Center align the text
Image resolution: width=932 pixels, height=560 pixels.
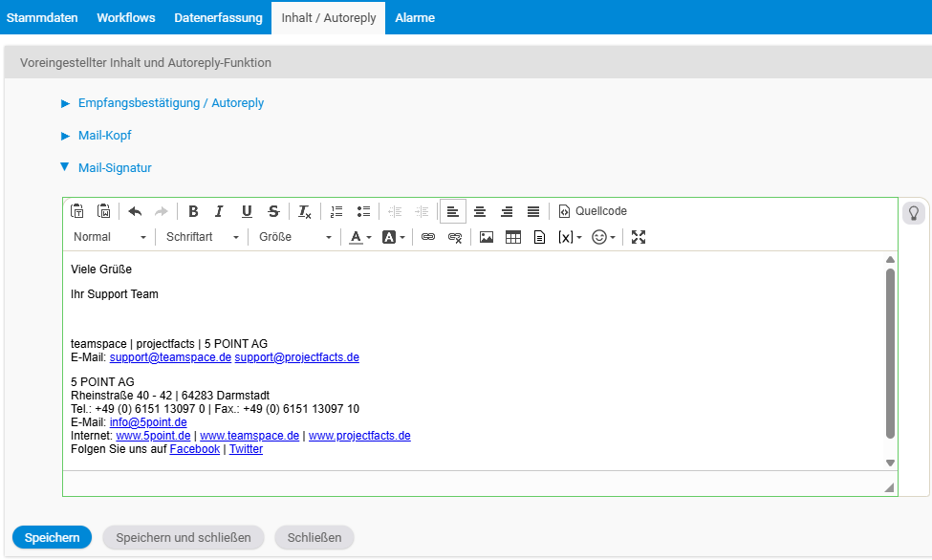pyautogui.click(x=480, y=211)
